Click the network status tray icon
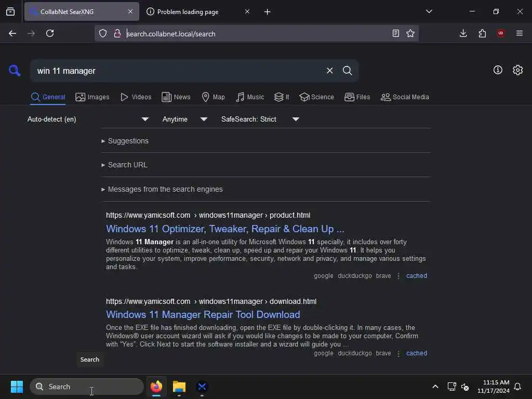The width and height of the screenshot is (532, 399). [x=451, y=387]
